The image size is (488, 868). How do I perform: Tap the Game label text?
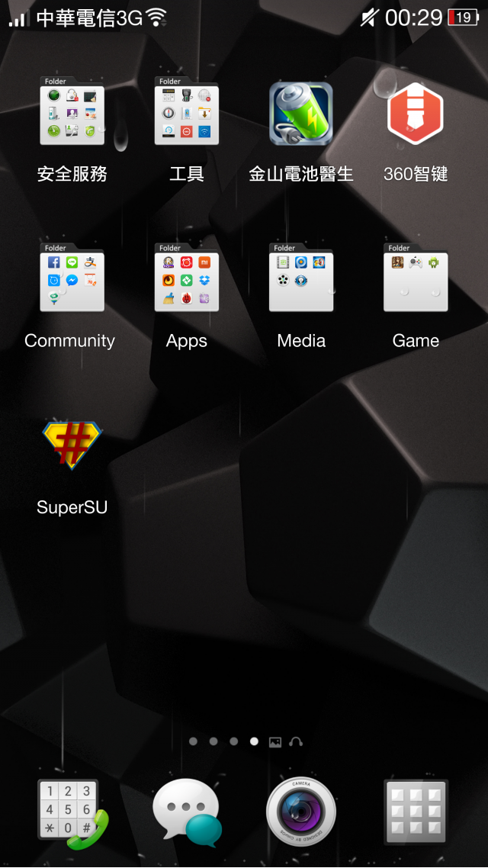[x=416, y=340]
